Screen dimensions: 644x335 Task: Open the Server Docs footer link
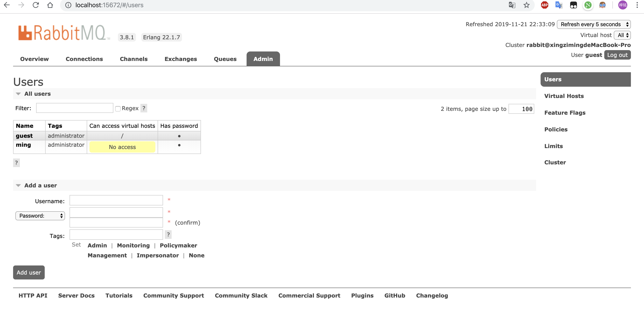click(76, 295)
